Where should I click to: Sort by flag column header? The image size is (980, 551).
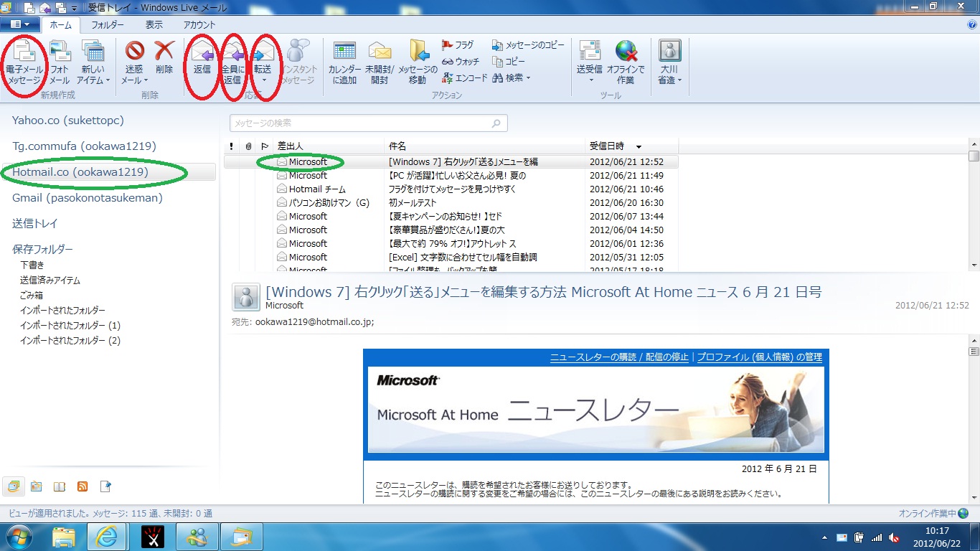pos(265,146)
